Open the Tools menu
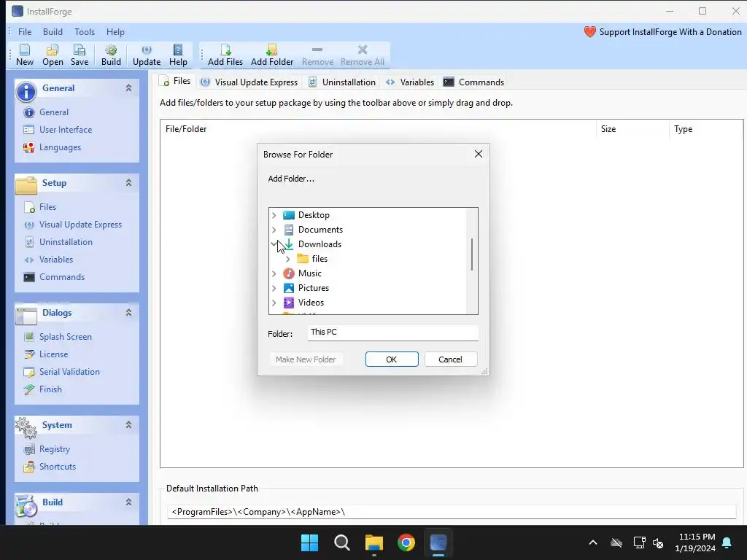 tap(85, 32)
